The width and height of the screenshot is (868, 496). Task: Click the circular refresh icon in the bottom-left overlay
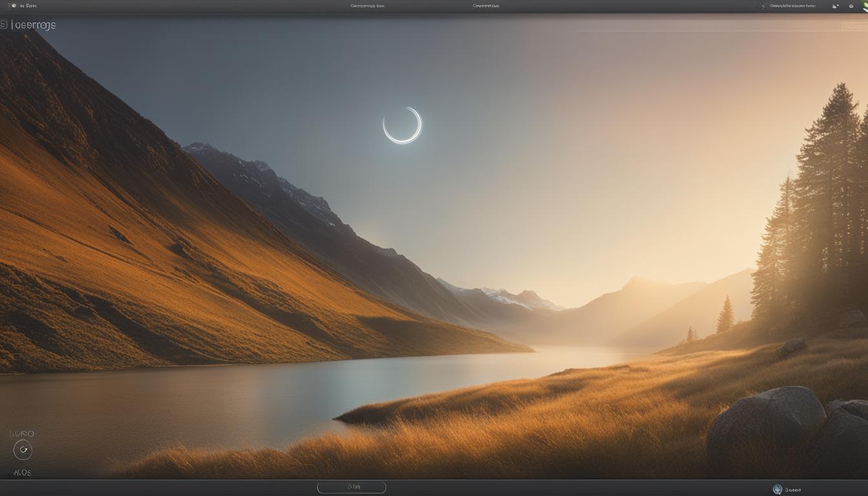point(23,449)
